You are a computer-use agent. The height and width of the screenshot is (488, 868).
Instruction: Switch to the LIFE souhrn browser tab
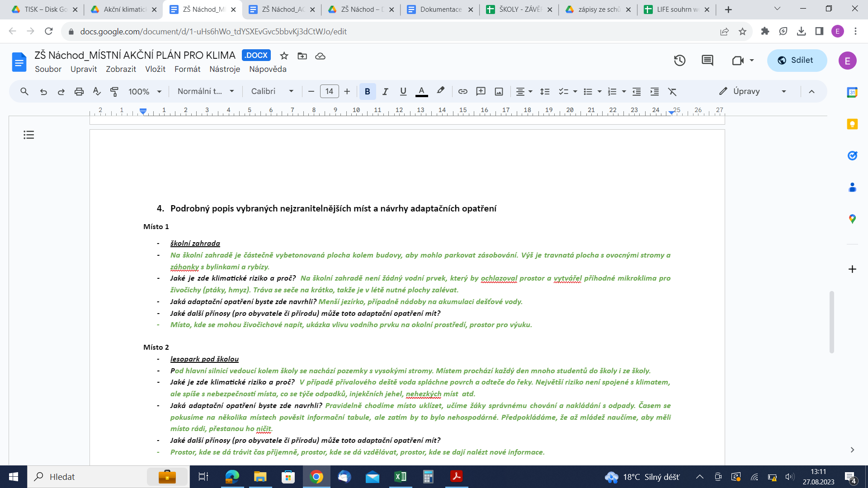pyautogui.click(x=677, y=9)
